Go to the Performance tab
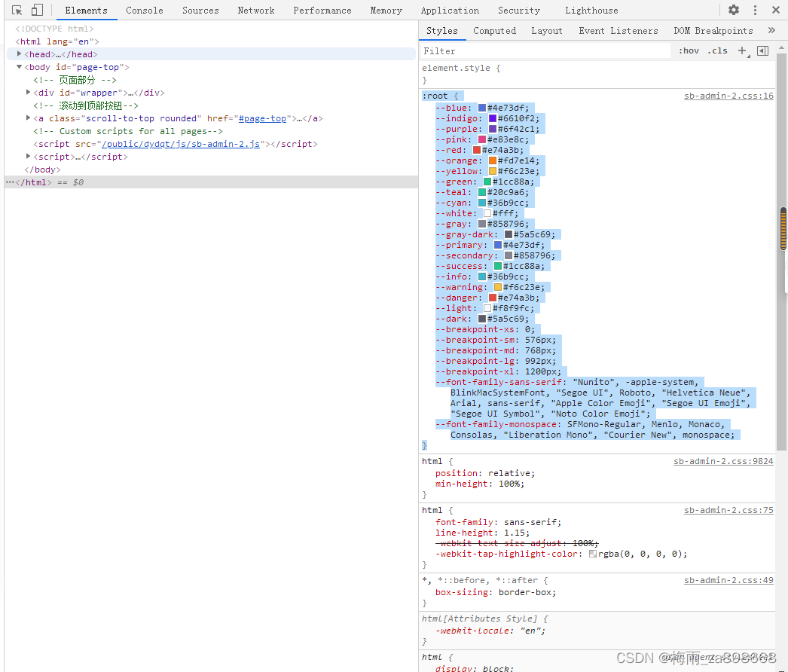The width and height of the screenshot is (788, 672). point(322,11)
